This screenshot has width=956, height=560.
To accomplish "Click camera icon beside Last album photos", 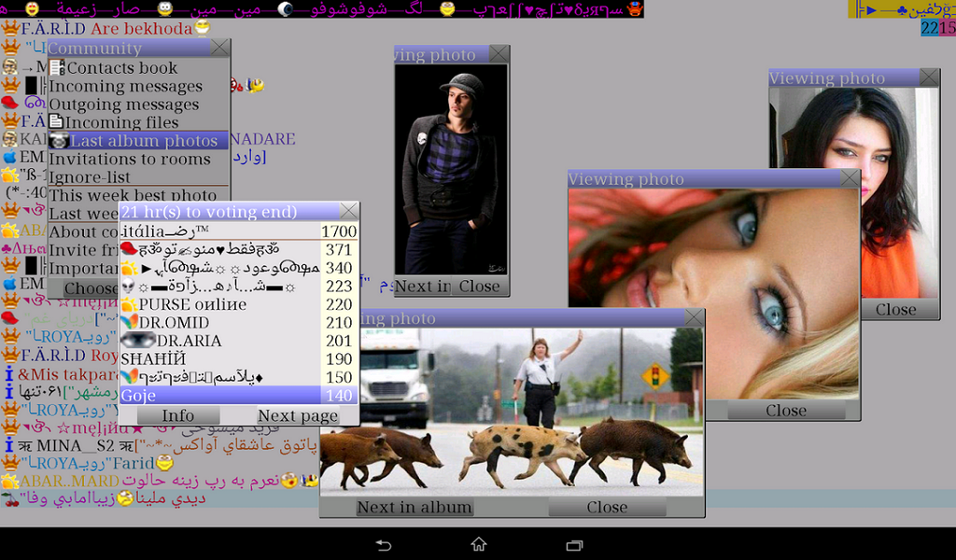I will (59, 141).
